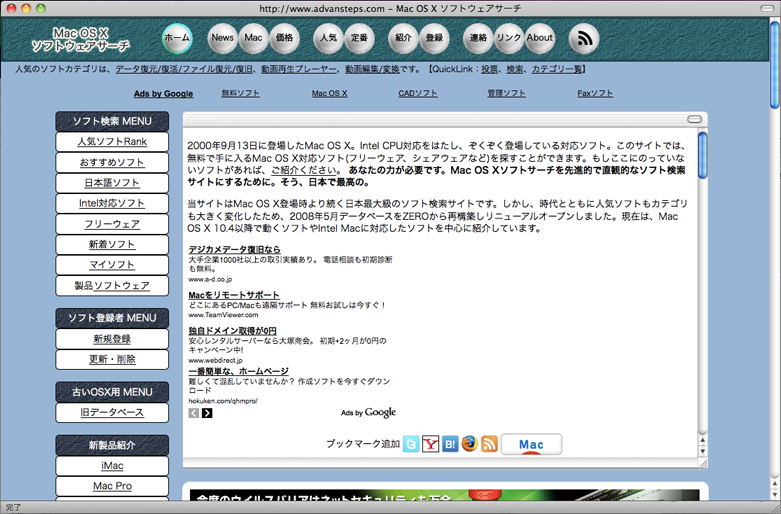Click the orange RSS icon beside bookmarks
Viewport: 781px width, 514px height.
489,444
